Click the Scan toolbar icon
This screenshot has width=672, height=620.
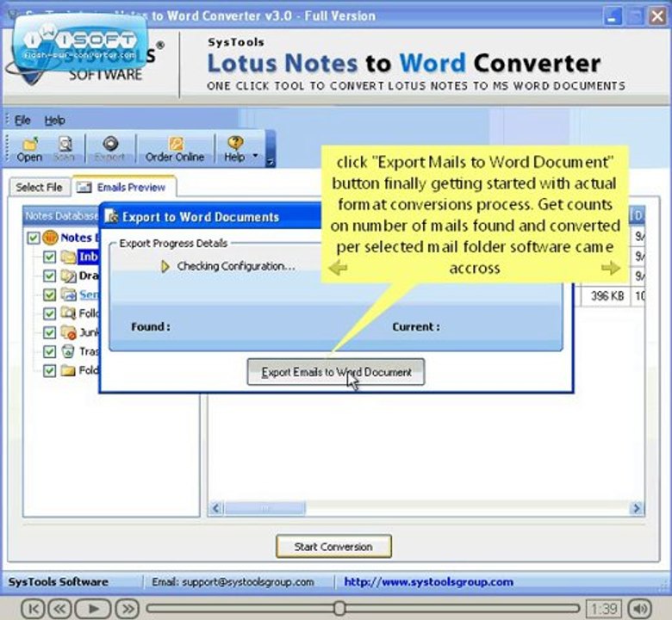pos(65,145)
